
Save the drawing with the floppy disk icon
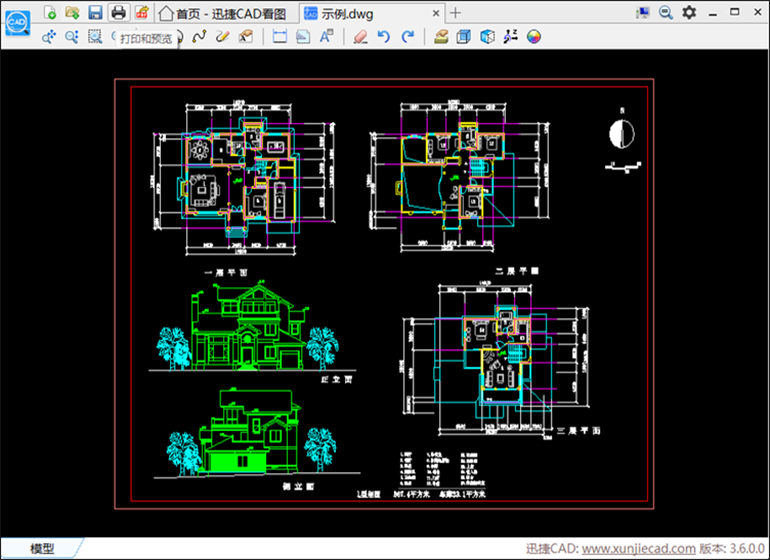[x=95, y=12]
